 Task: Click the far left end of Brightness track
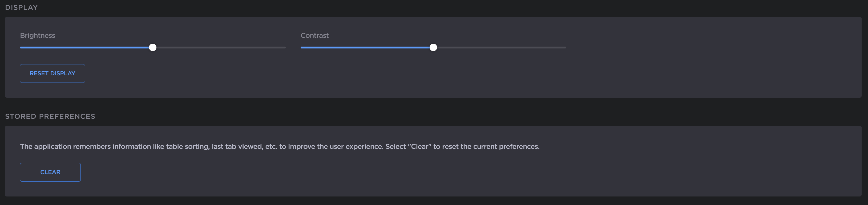tap(21, 47)
